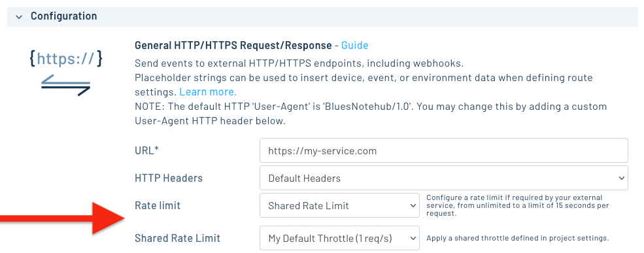Open the Guide link
Image resolution: width=644 pixels, height=253 pixels.
[354, 45]
